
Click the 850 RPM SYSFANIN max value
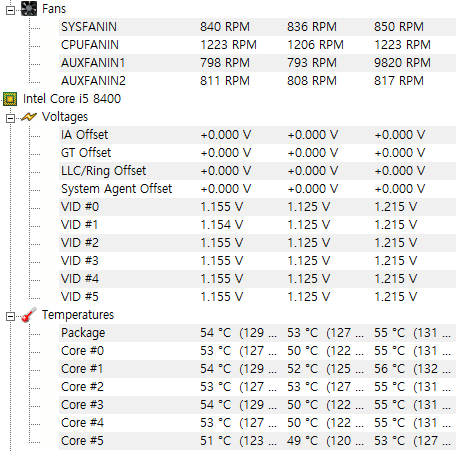(x=399, y=27)
